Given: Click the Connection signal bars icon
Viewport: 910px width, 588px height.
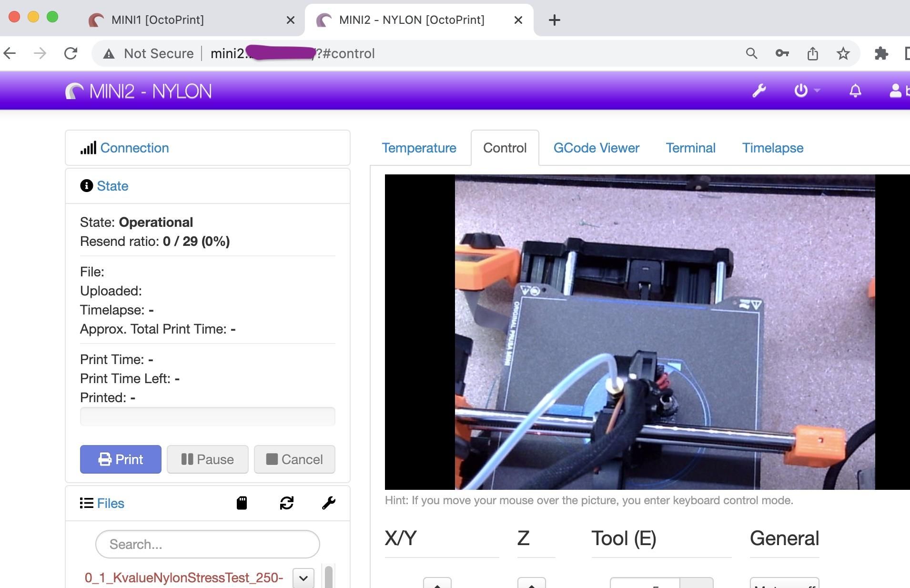Looking at the screenshot, I should [88, 148].
